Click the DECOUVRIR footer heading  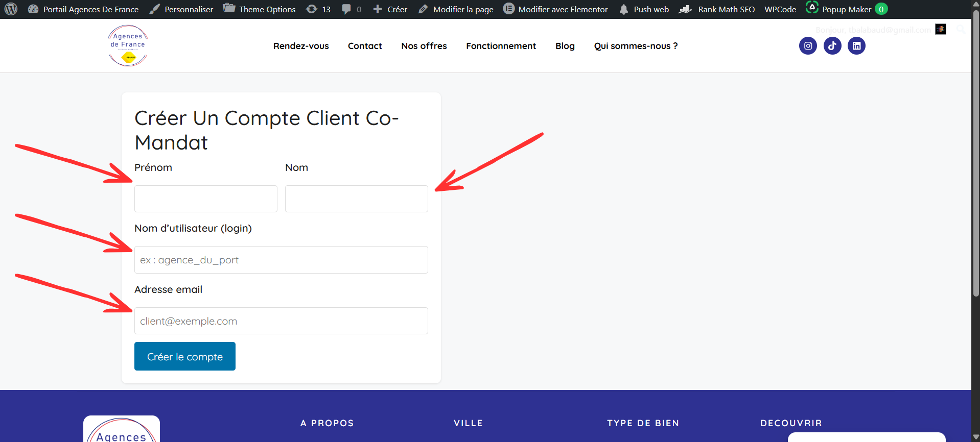point(791,423)
